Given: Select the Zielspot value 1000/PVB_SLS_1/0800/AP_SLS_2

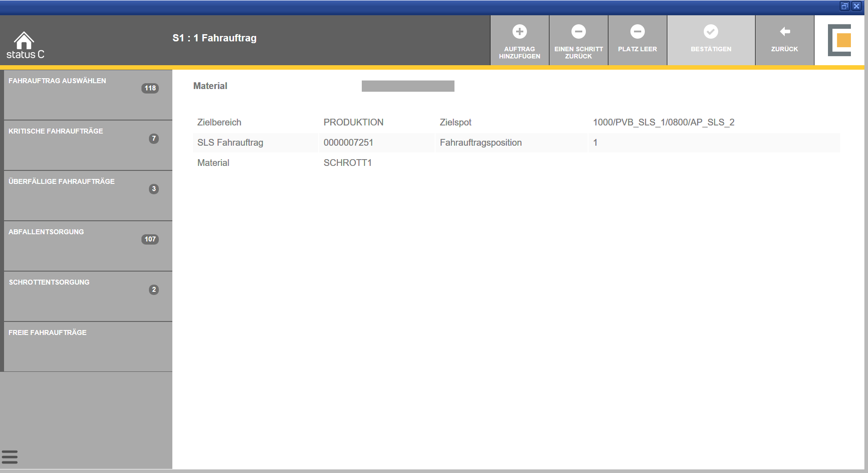Looking at the screenshot, I should (x=663, y=122).
